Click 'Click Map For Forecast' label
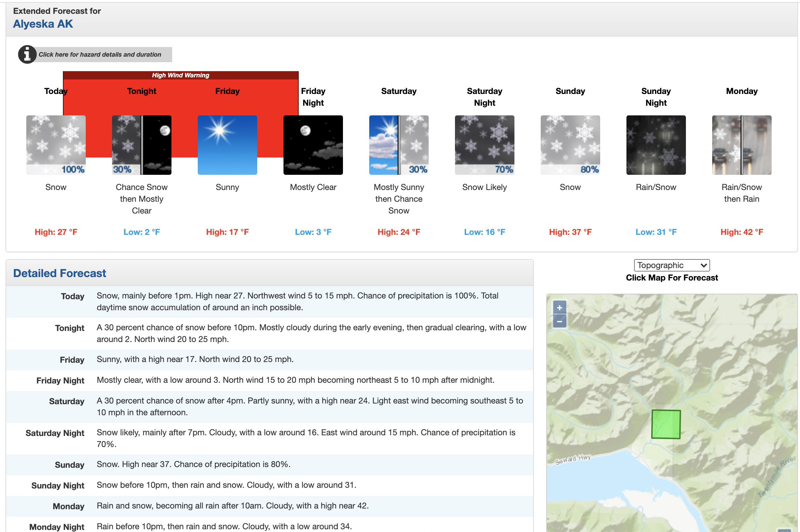The width and height of the screenshot is (800, 532). click(x=672, y=278)
